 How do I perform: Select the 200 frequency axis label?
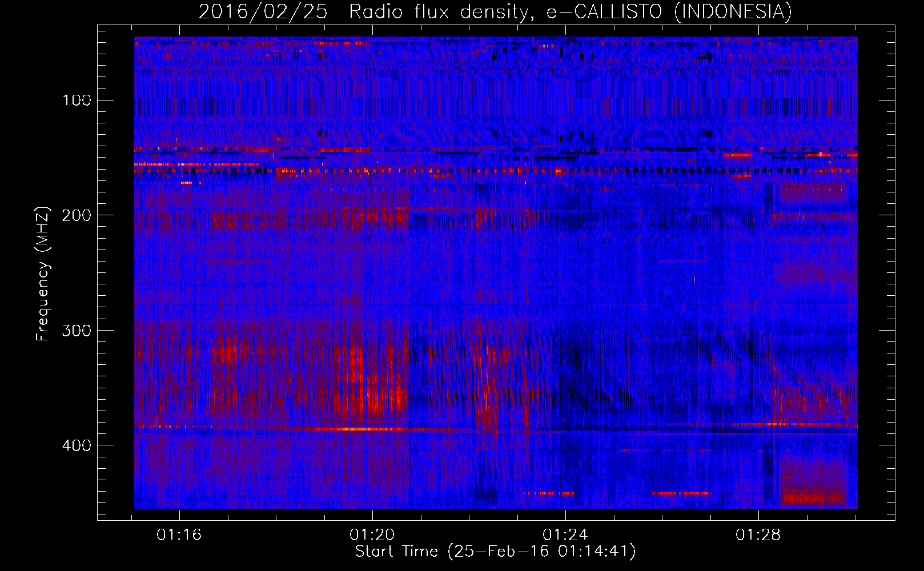pyautogui.click(x=77, y=215)
